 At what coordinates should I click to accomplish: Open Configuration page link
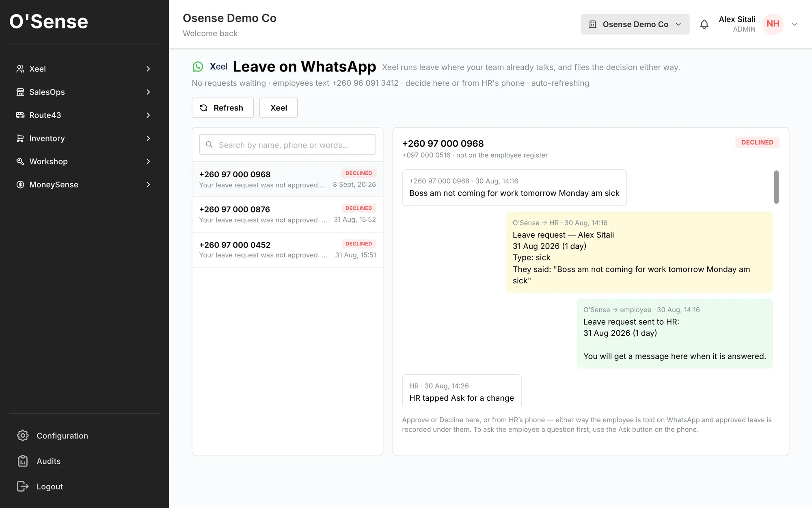(62, 436)
